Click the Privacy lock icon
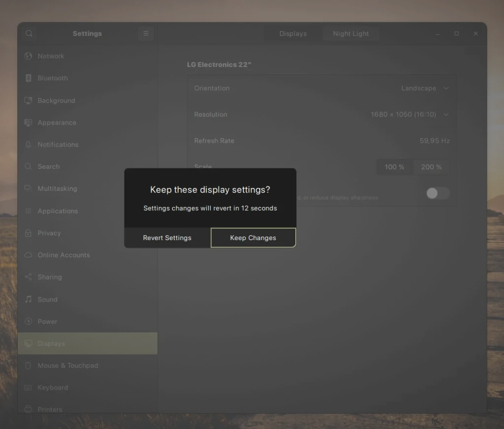 (x=28, y=233)
